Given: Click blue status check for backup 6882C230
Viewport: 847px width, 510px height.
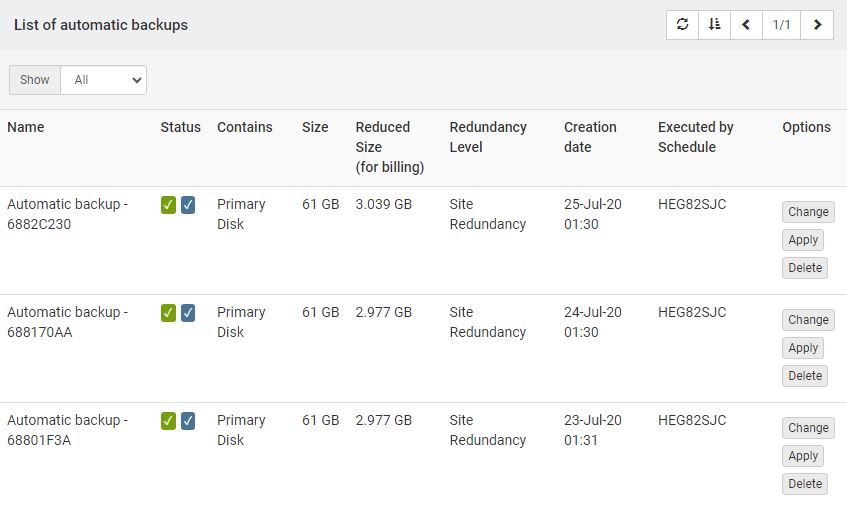Looking at the screenshot, I should pos(187,205).
